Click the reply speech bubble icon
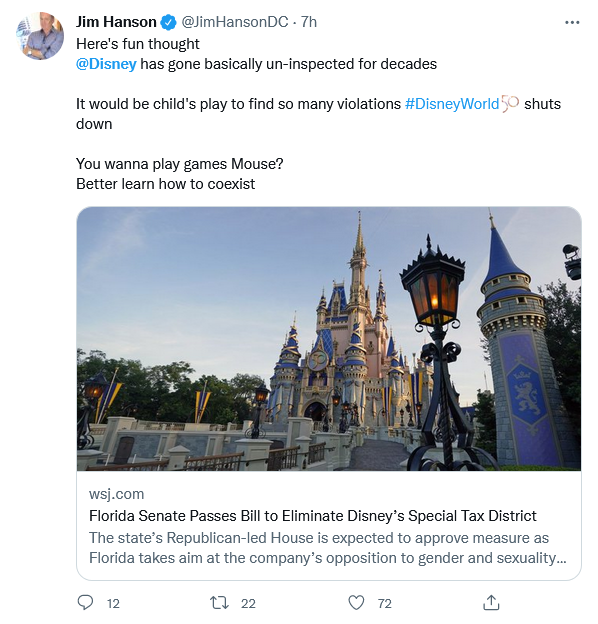 coord(85,603)
